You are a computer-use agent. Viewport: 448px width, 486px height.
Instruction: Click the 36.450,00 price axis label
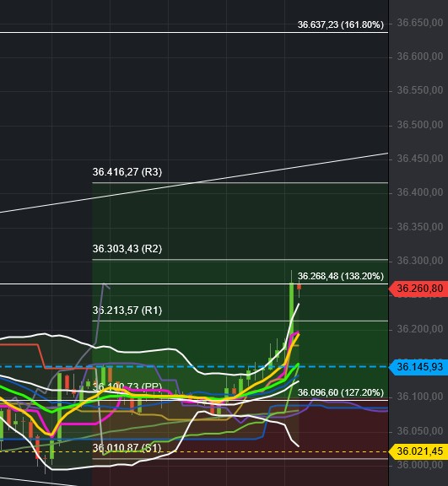pyautogui.click(x=420, y=159)
